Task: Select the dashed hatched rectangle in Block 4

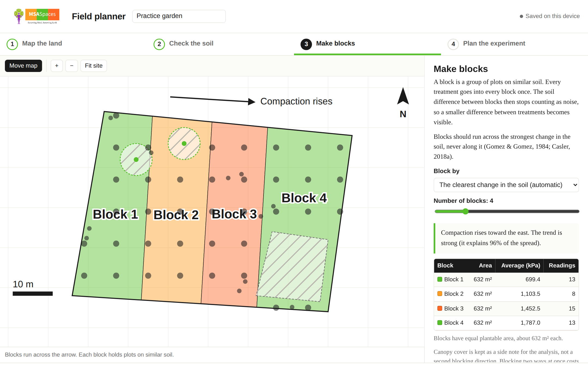Action: coord(292,267)
